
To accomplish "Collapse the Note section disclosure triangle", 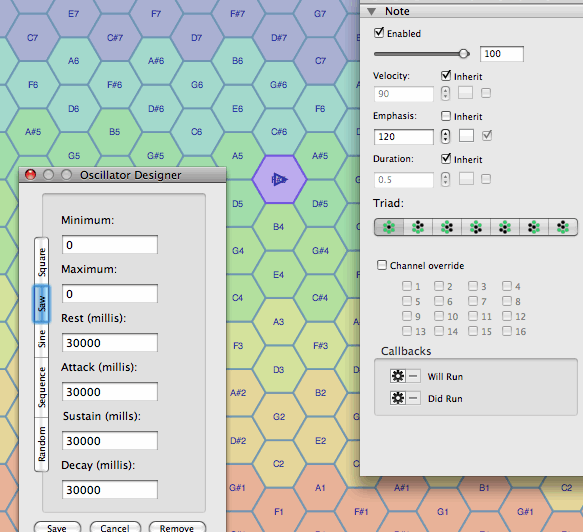I will click(x=371, y=12).
